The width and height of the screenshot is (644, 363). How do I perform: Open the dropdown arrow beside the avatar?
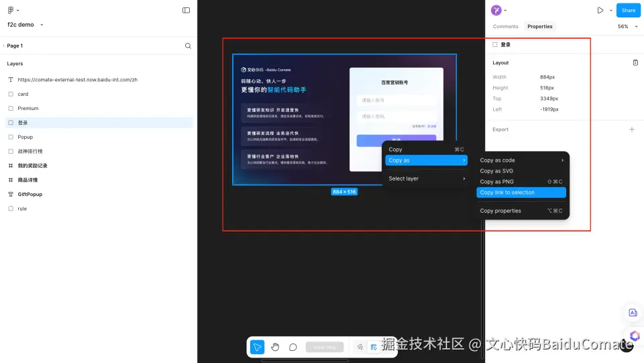tap(505, 11)
